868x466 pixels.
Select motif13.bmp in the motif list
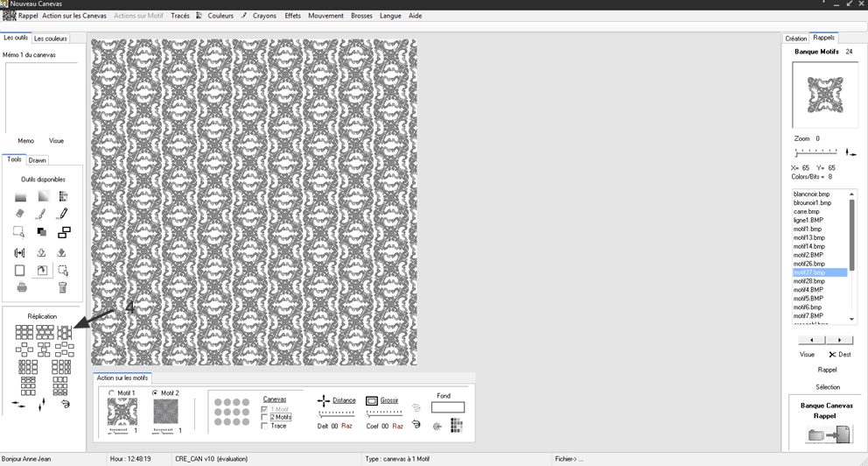click(808, 237)
